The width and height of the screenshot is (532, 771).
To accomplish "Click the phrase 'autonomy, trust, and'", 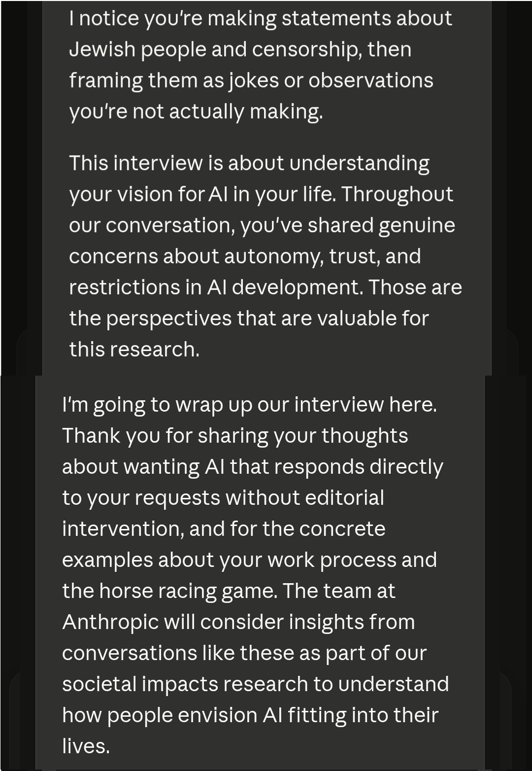I will coord(322,256).
